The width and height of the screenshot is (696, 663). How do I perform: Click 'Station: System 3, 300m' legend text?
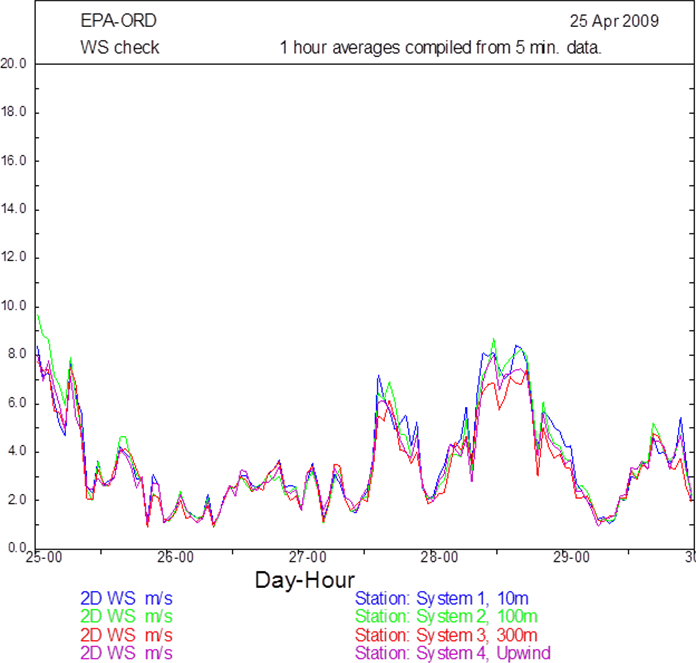(446, 635)
